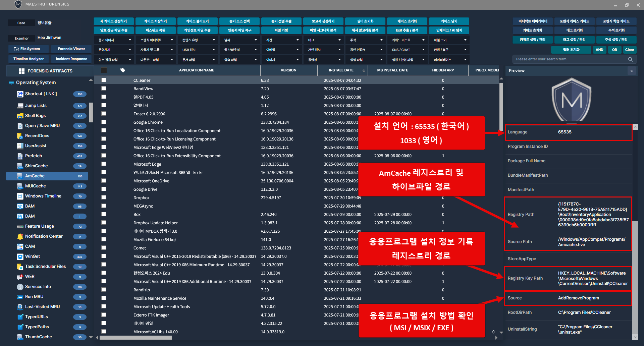Open the WinGet icon
This screenshot has width=644, height=346.
click(x=20, y=256)
